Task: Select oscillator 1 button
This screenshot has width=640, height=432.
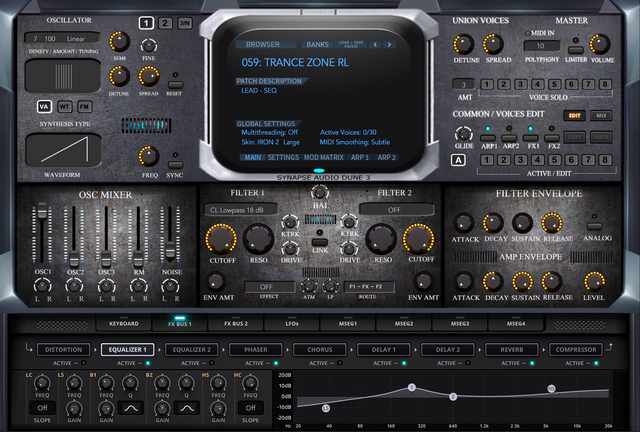Action: [146, 23]
